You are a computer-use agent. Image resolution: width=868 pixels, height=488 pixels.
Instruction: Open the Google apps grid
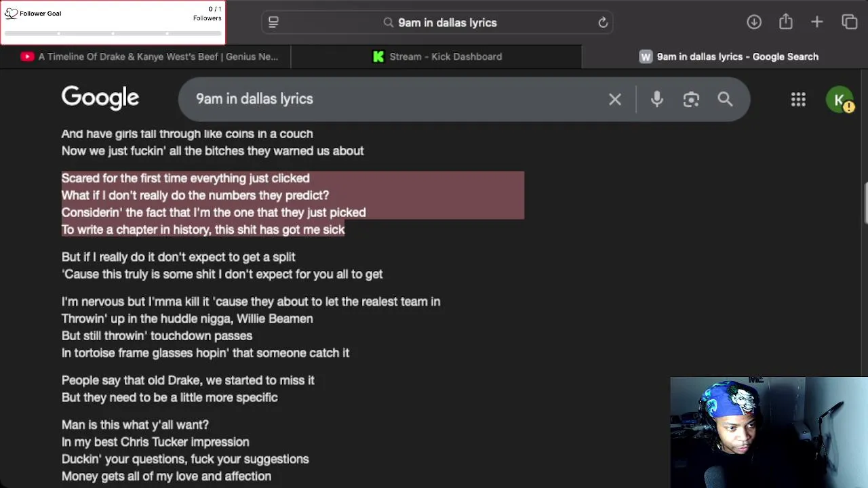coord(798,100)
